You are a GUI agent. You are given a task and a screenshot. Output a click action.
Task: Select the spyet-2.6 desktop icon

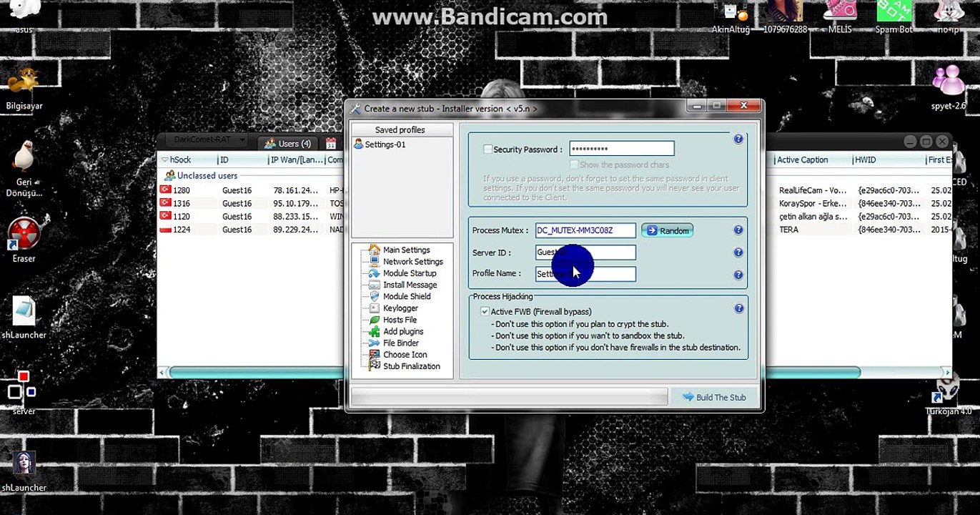[949, 88]
